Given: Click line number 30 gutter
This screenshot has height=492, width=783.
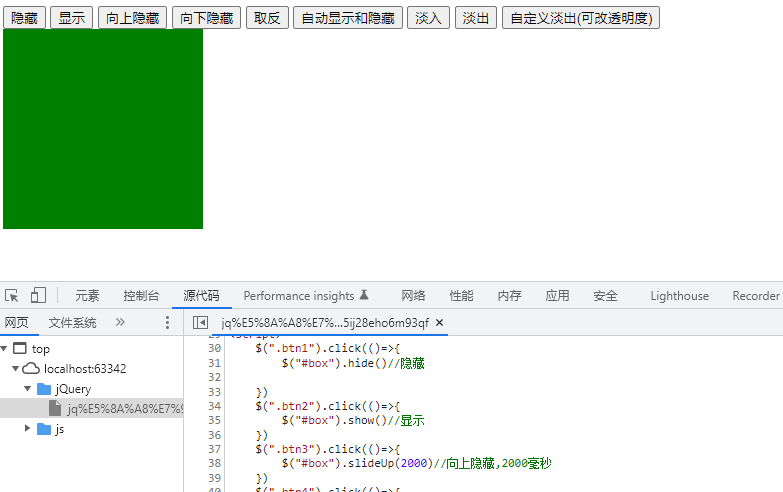Looking at the screenshot, I should 215,348.
